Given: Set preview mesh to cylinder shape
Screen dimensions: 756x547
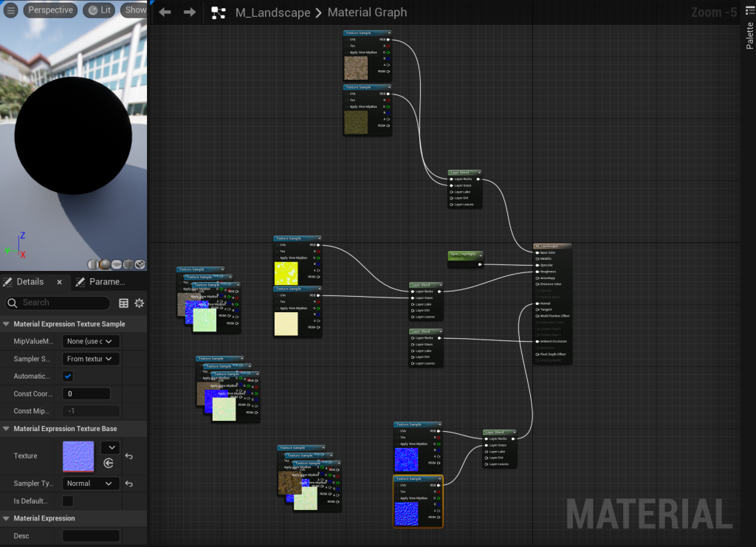Looking at the screenshot, I should click(x=93, y=264).
